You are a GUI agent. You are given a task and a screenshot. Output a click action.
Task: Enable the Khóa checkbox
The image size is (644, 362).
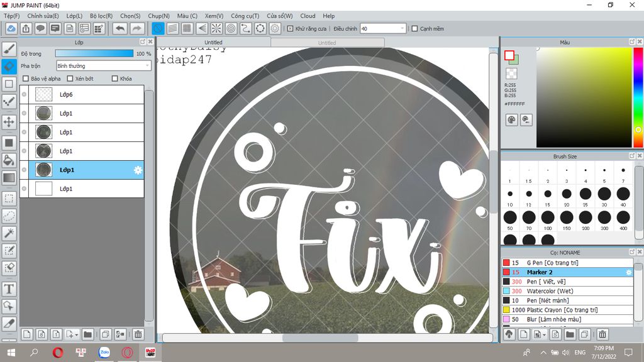pyautogui.click(x=115, y=79)
